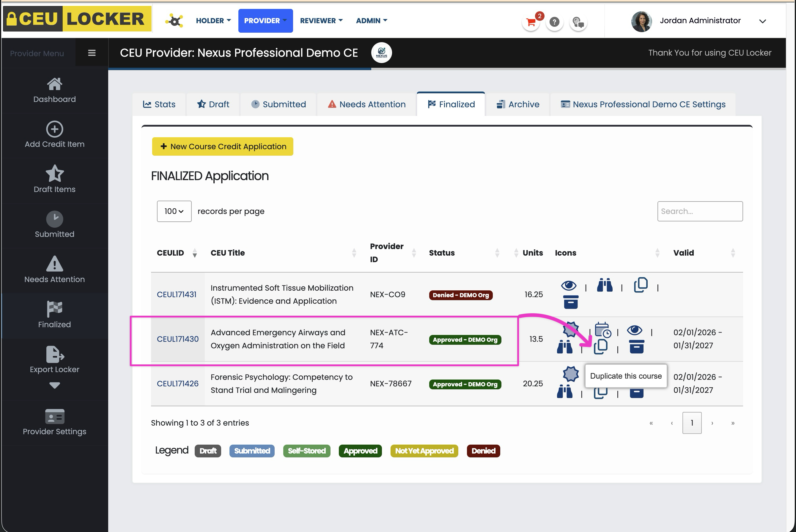Viewport: 796px width, 532px height.
Task: Click archive box icon in Denied course row
Action: (570, 302)
